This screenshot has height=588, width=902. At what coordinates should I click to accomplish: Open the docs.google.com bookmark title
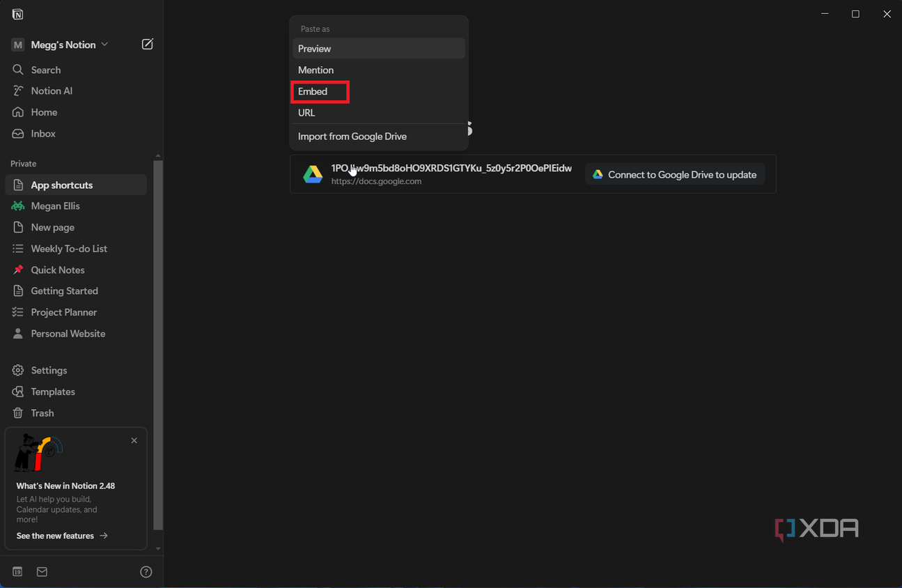(451, 169)
